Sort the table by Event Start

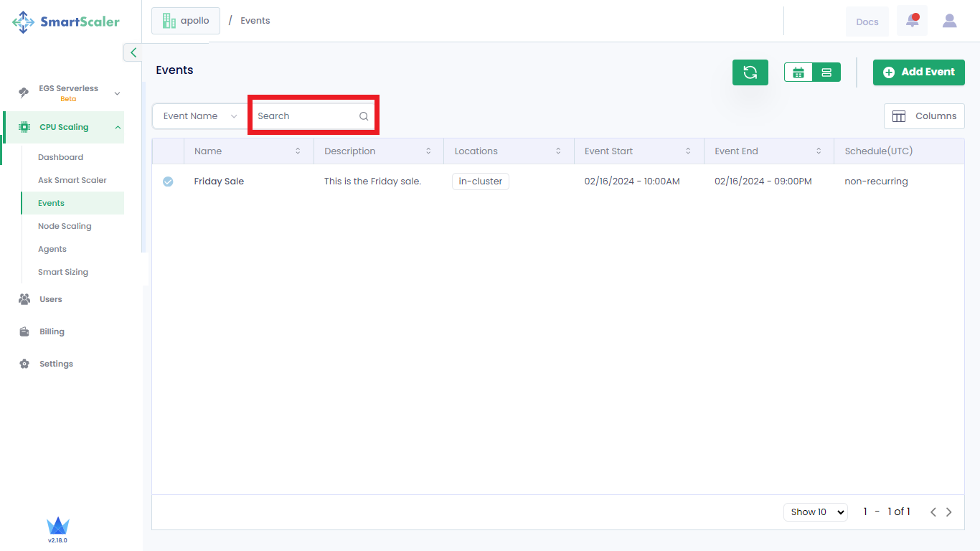pyautogui.click(x=688, y=151)
